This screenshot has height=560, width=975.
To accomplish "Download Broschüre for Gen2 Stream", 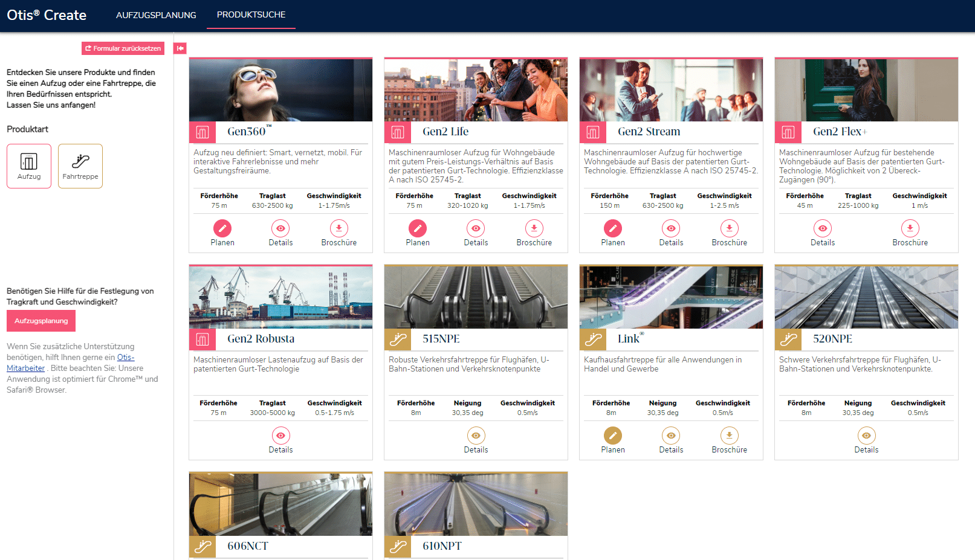I will point(730,228).
